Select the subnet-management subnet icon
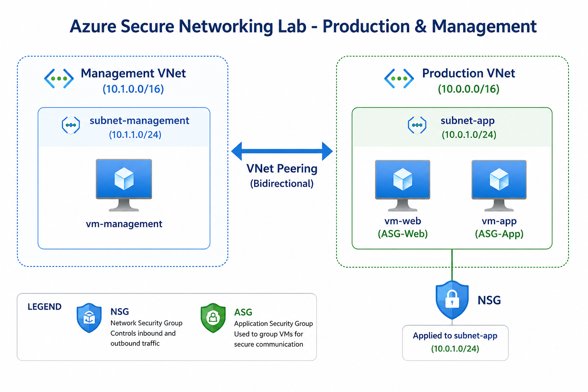Screen dimensions: 588x392 pyautogui.click(x=71, y=125)
